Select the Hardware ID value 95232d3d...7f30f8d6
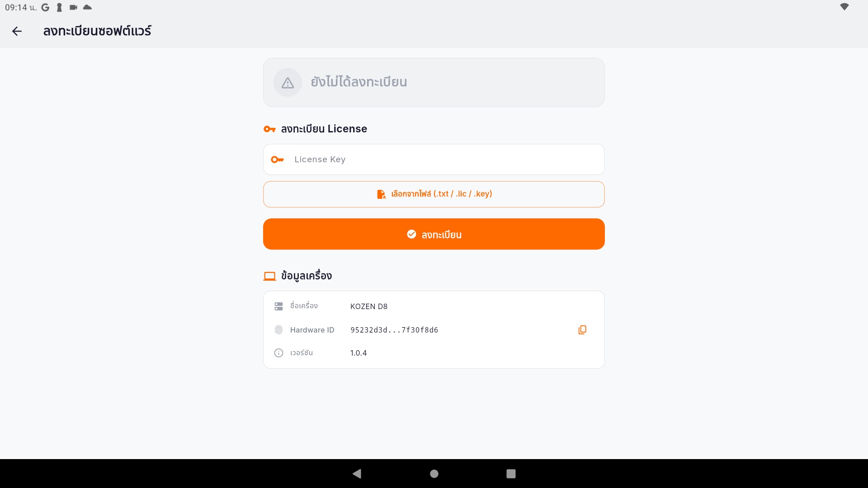 (394, 330)
